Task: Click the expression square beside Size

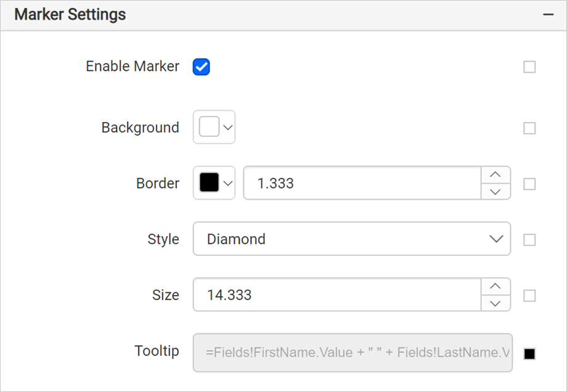Action: 529,296
